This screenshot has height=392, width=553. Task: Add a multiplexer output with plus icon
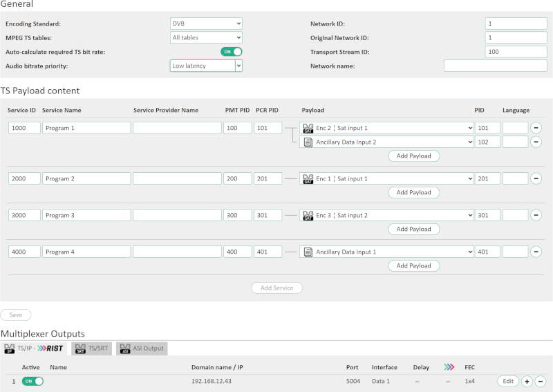pyautogui.click(x=527, y=381)
